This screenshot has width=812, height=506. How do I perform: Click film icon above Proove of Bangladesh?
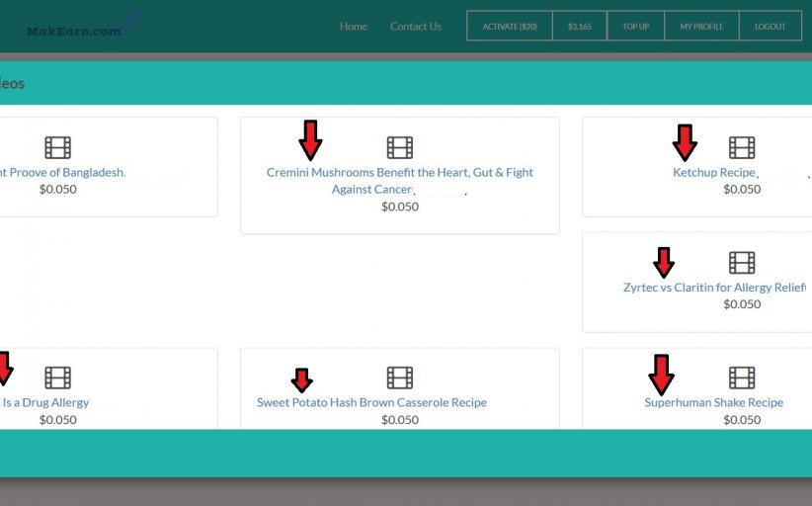click(x=58, y=148)
